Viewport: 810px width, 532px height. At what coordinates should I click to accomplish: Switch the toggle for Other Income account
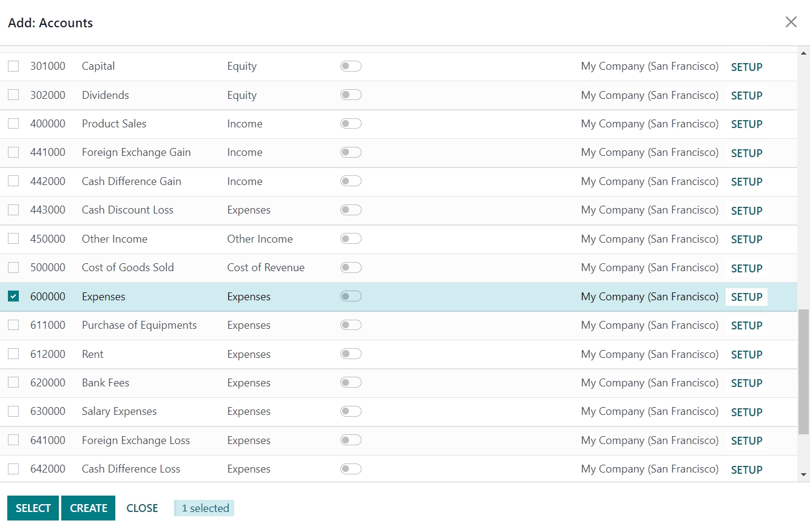click(x=351, y=239)
